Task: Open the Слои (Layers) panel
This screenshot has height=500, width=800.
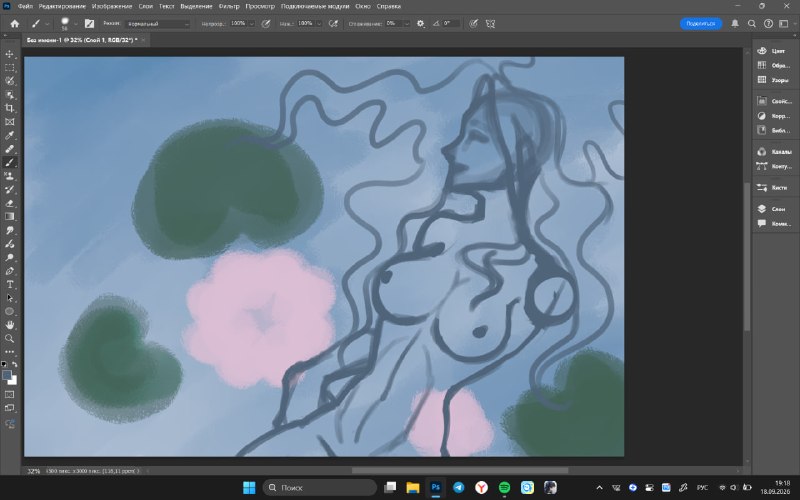Action: 771,209
